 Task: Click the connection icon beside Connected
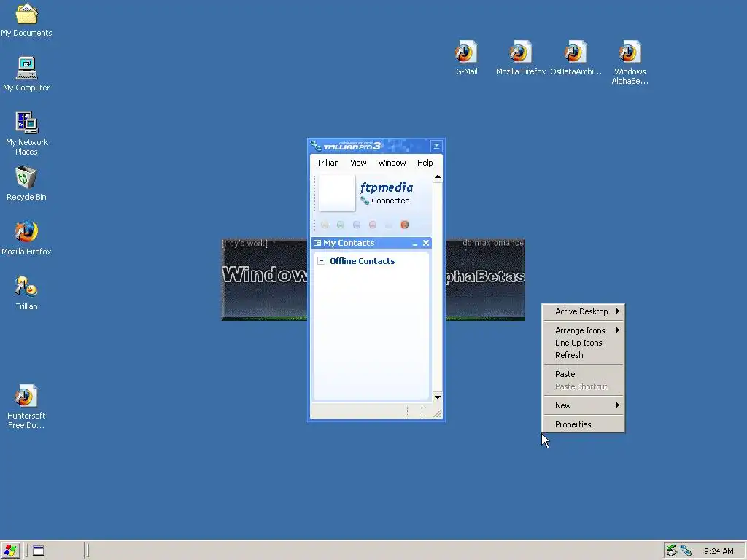pos(365,201)
